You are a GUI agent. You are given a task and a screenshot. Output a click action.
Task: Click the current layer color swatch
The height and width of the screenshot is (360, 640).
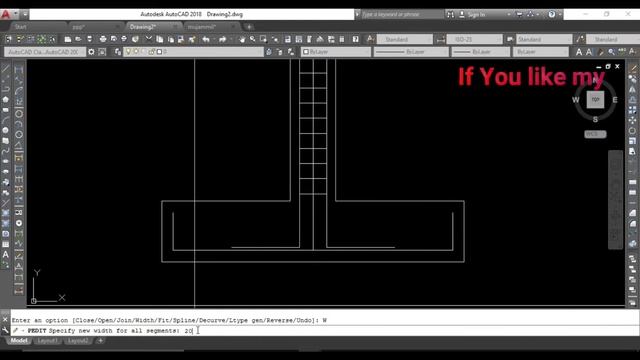coord(160,52)
